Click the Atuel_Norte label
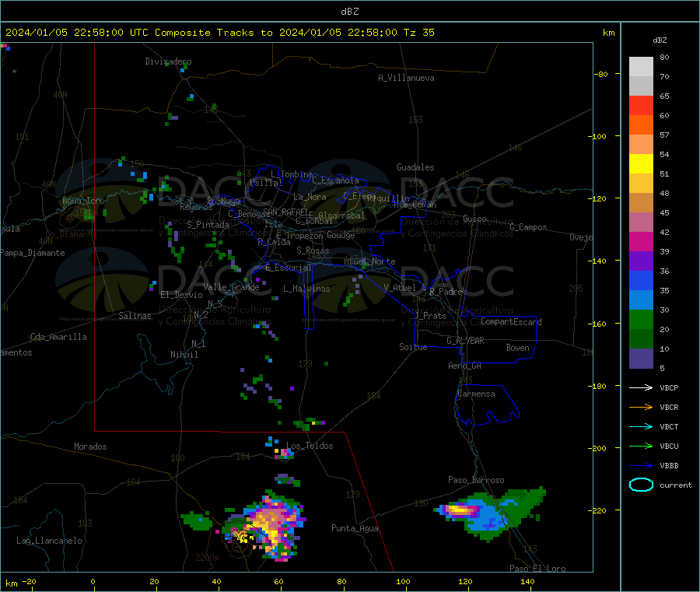700x592 pixels. tap(369, 261)
